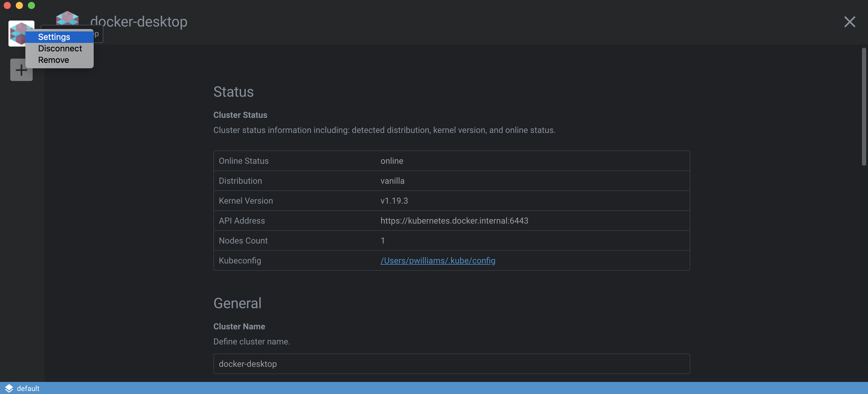
Task: Click the add cluster plus icon
Action: coord(21,69)
